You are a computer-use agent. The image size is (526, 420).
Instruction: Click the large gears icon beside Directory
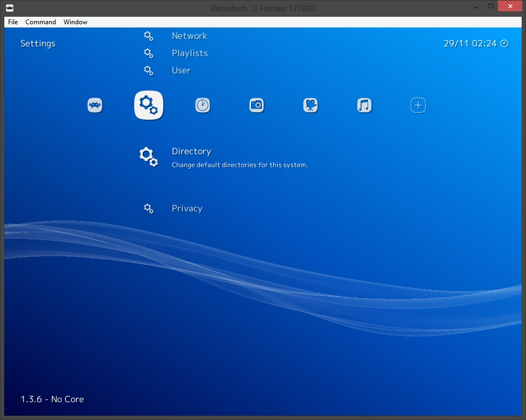(x=149, y=157)
